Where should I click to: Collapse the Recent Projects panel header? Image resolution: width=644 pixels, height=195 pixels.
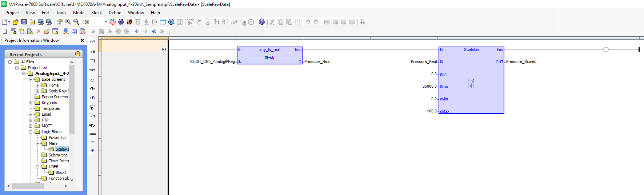(77, 54)
